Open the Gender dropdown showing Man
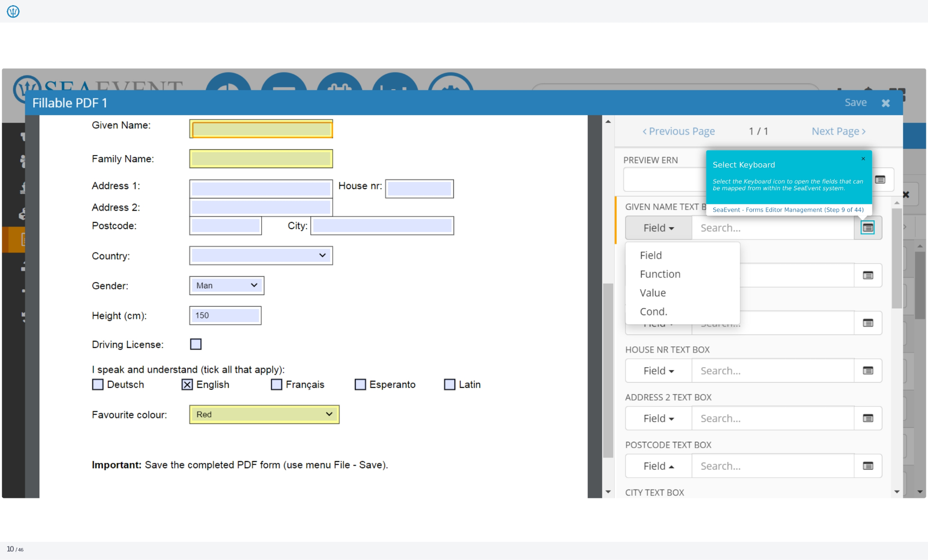Viewport: 928px width, 560px height. (227, 286)
